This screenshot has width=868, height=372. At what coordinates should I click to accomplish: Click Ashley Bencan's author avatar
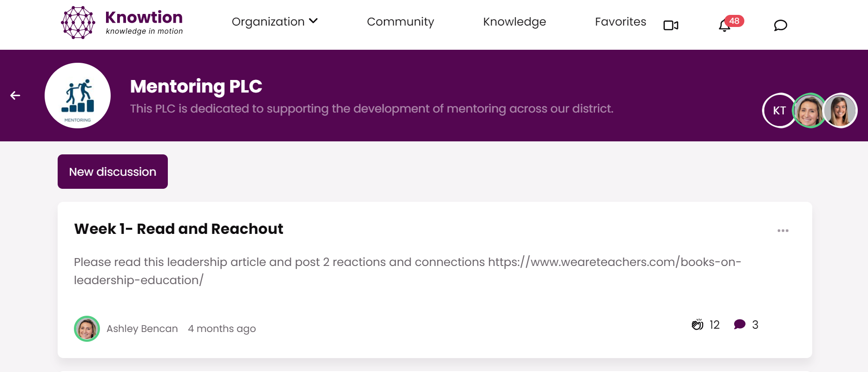(x=87, y=329)
